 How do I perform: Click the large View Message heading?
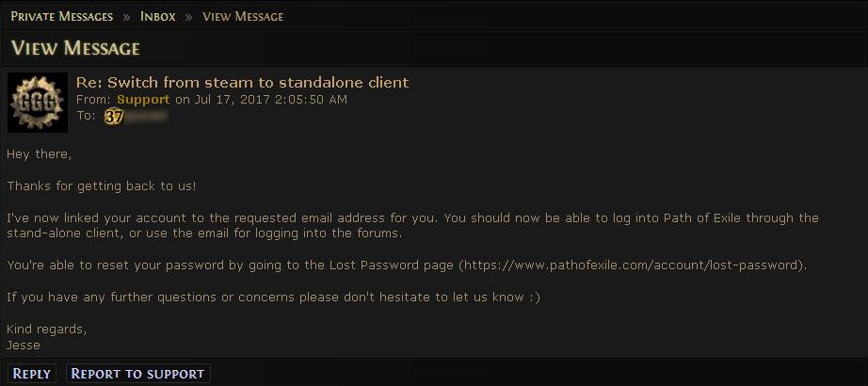pos(75,48)
